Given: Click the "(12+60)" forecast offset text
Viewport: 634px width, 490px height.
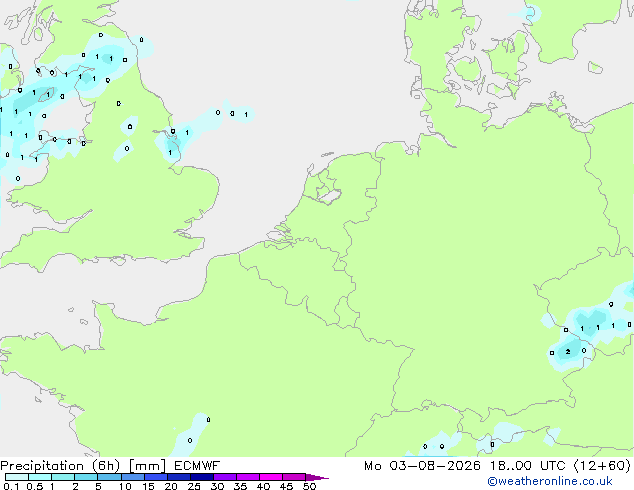Looking at the screenshot, I should (x=602, y=466).
